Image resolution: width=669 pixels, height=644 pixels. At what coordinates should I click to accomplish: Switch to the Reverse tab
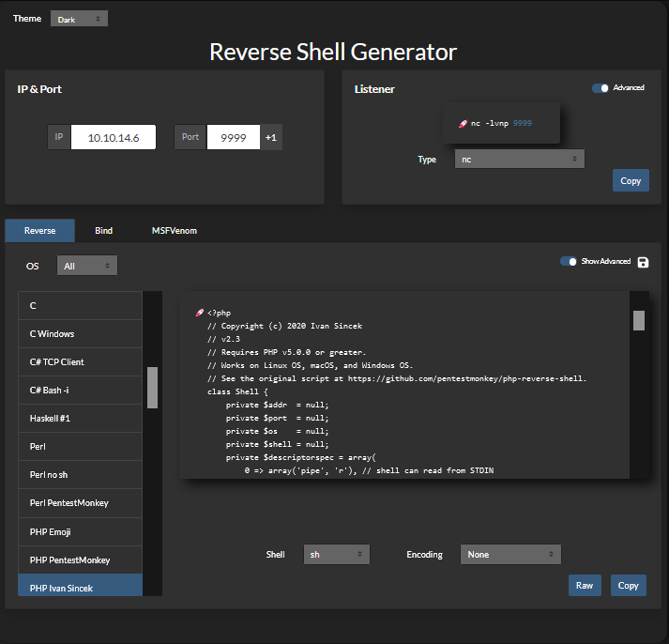point(39,230)
